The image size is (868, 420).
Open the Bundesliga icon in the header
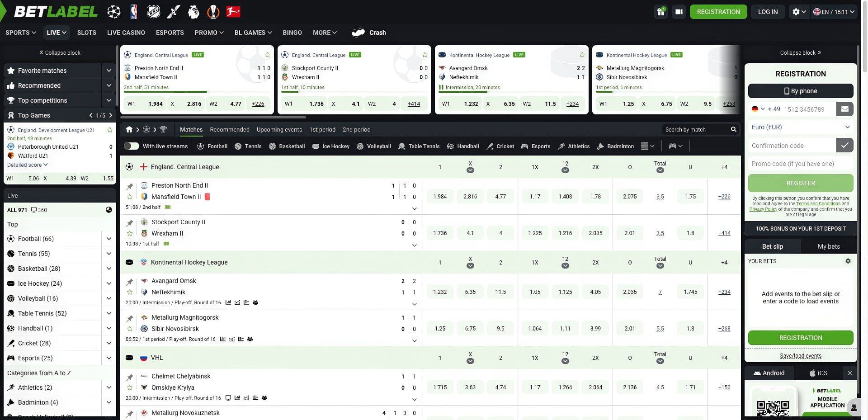click(234, 11)
